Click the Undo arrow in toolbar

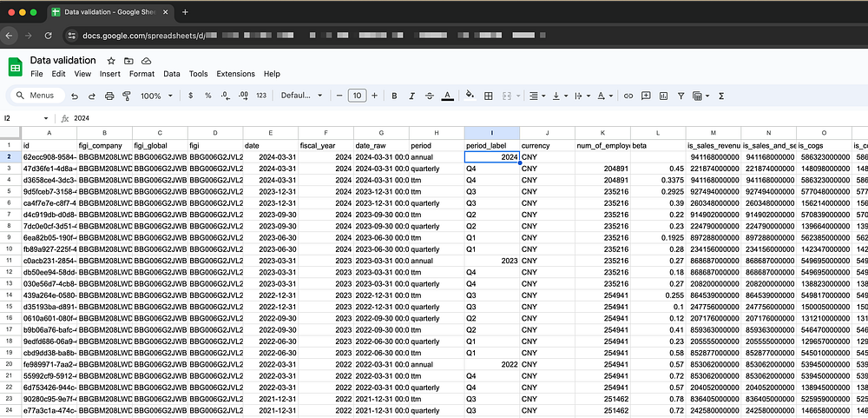click(75, 96)
